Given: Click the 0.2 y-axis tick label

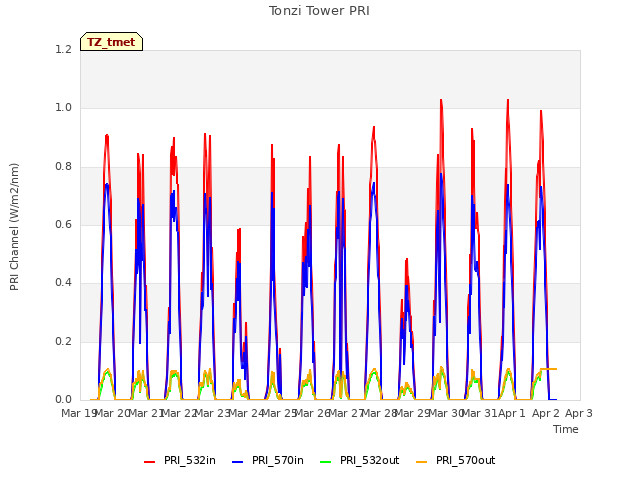Looking at the screenshot, I should 63,341.
